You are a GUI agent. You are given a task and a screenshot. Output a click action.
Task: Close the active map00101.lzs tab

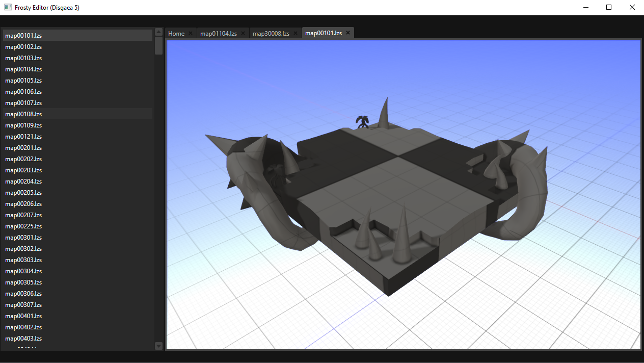[348, 33]
